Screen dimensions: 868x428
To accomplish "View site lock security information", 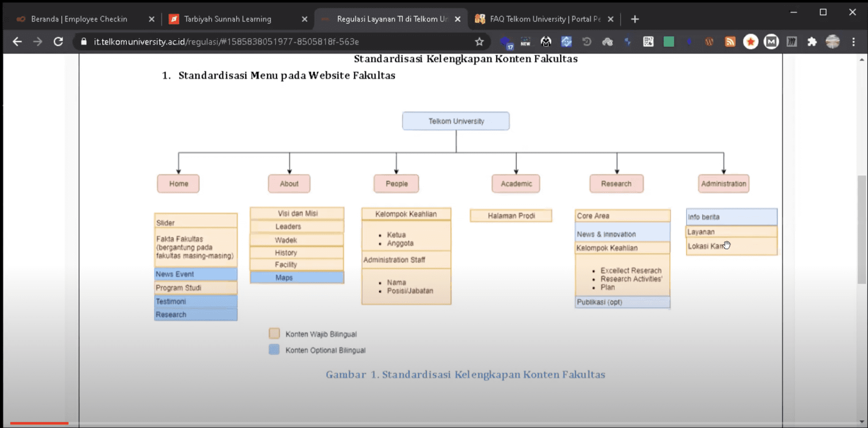I will [x=84, y=42].
